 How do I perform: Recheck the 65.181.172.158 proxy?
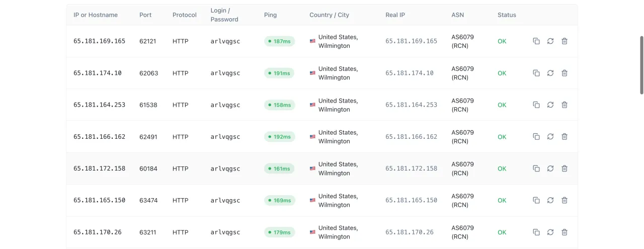(550, 169)
